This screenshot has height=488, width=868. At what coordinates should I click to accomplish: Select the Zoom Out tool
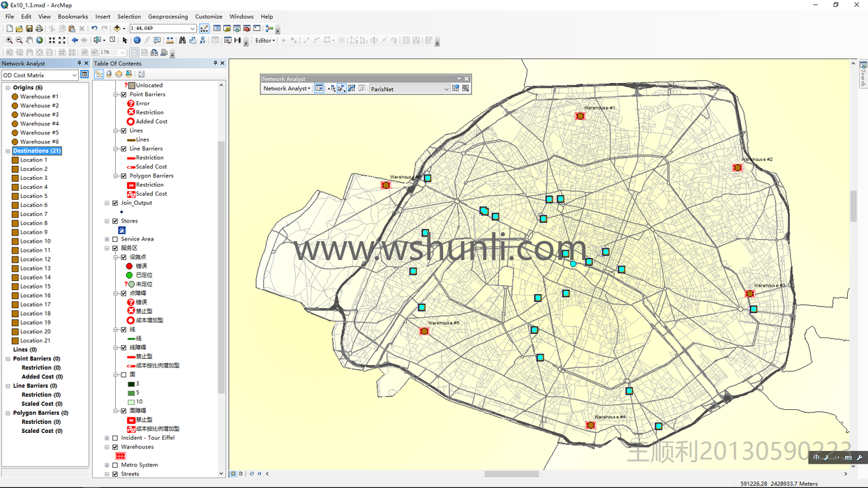[19, 40]
